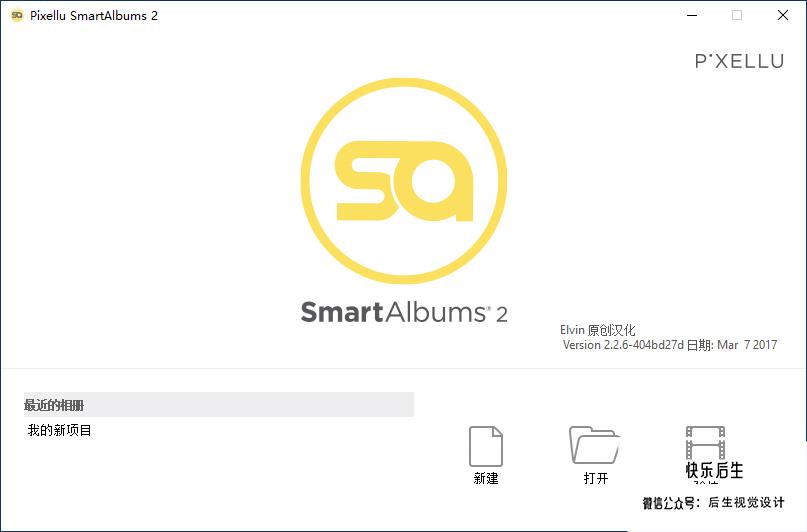This screenshot has width=807, height=532.
Task: Click the 快乐后生 overlay text
Action: coord(714,470)
